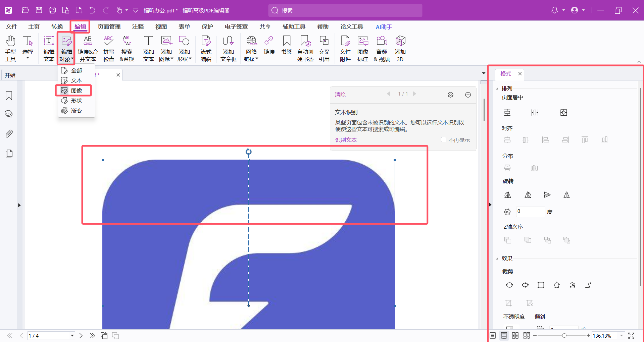644x342 pixels.
Task: Open the notification settings gear
Action: (450, 95)
